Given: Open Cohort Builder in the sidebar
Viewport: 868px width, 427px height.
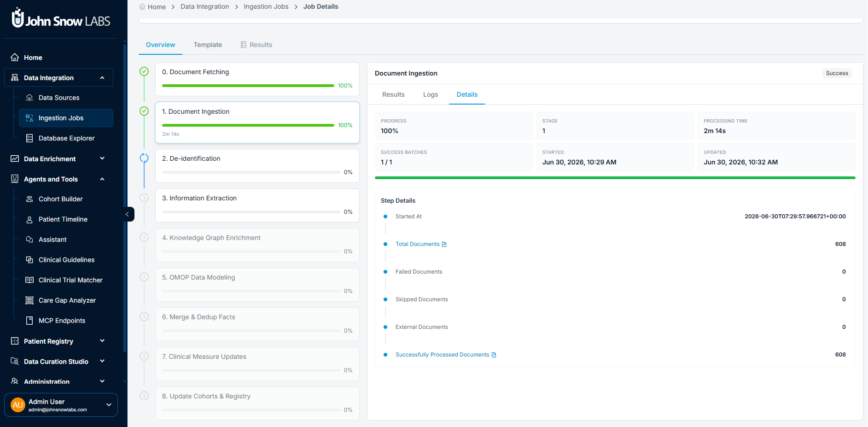Looking at the screenshot, I should click(x=66, y=199).
